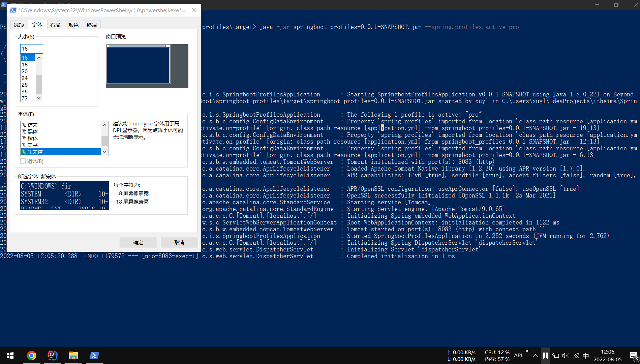Viewport: 640px width, 364px height.
Task: Select font size 20
Action: tap(28, 71)
